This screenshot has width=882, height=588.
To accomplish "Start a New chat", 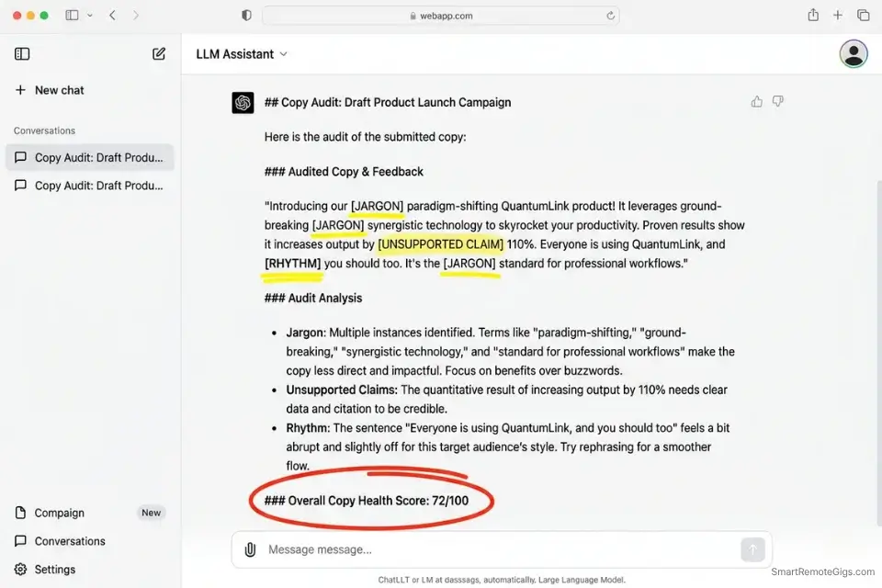I will [x=50, y=90].
